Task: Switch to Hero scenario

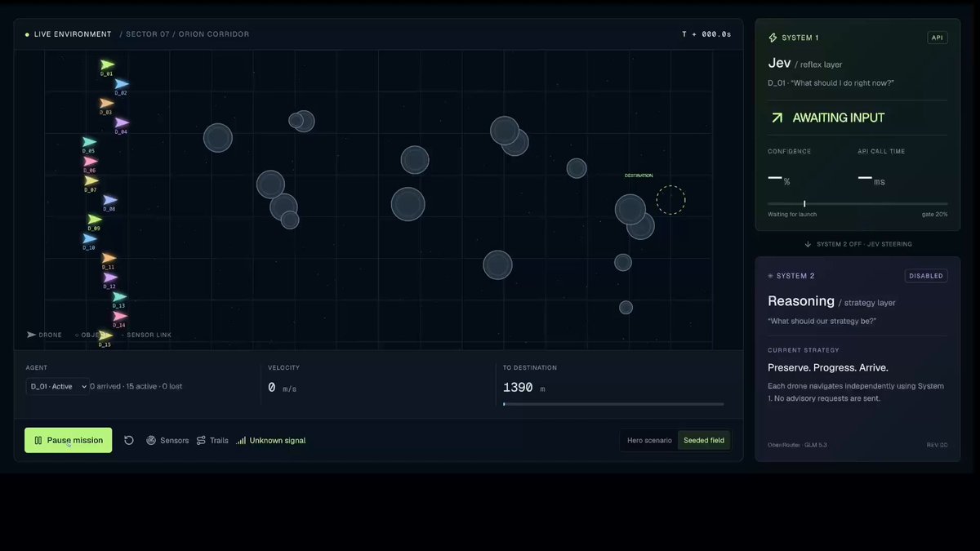Action: (x=649, y=440)
